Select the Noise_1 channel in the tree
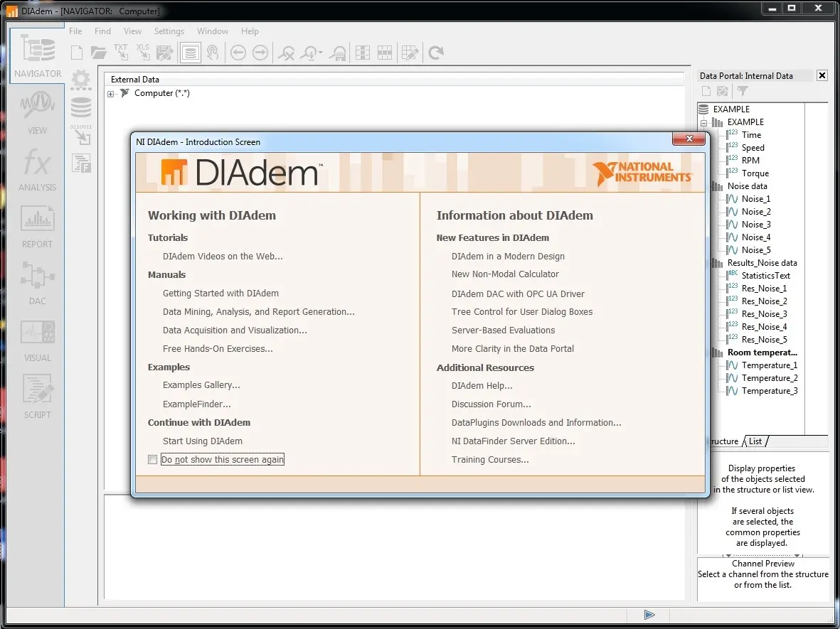840x629 pixels. click(755, 199)
